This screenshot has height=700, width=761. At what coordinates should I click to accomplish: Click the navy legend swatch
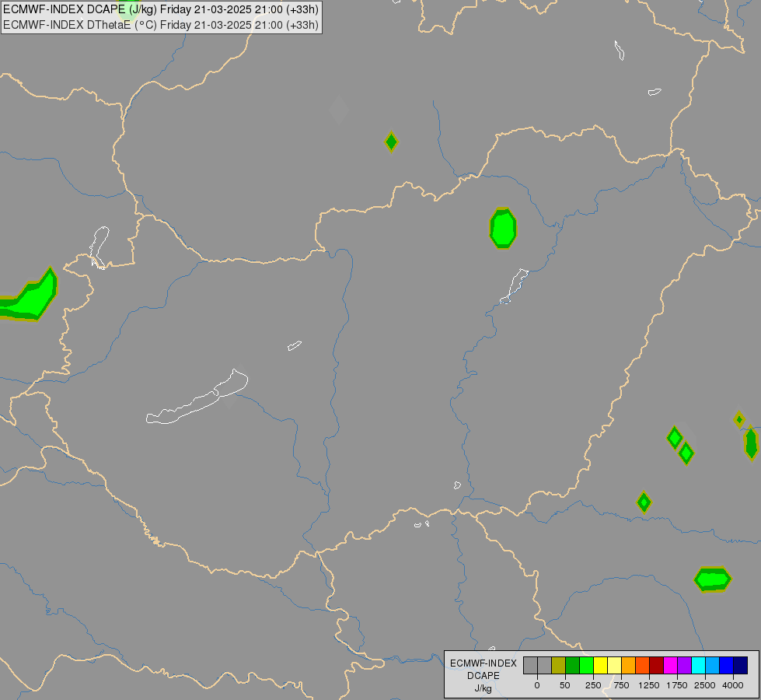pos(741,666)
